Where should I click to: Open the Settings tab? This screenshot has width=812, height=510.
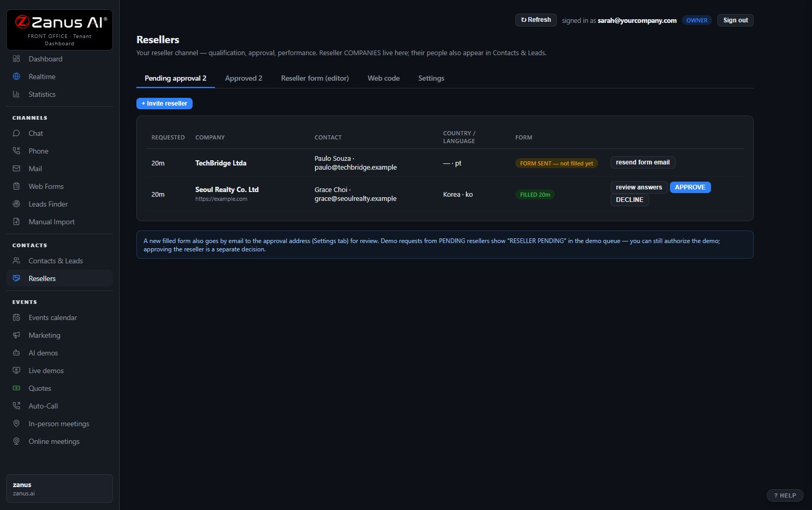point(431,78)
